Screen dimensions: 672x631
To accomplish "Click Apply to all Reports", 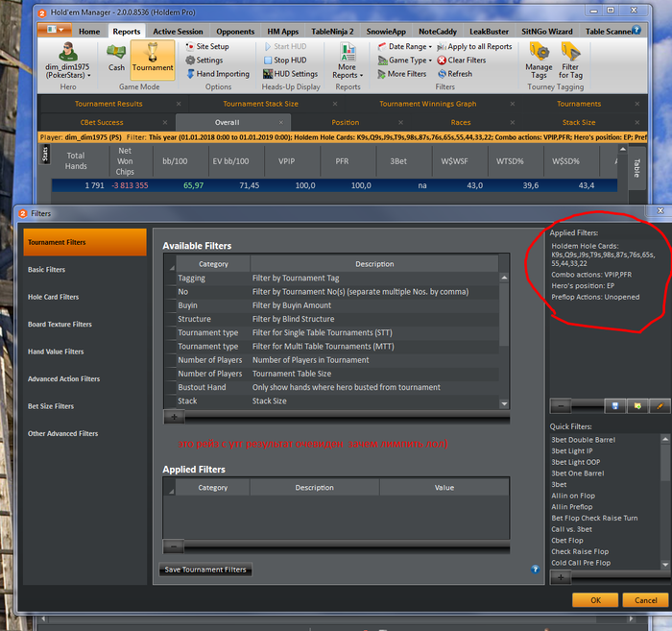I will pyautogui.click(x=474, y=46).
